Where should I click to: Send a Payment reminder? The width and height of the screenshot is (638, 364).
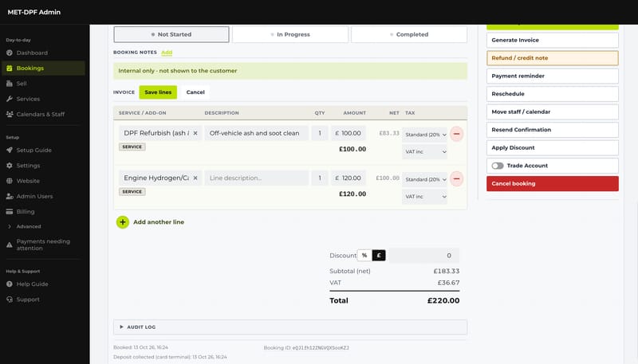552,76
